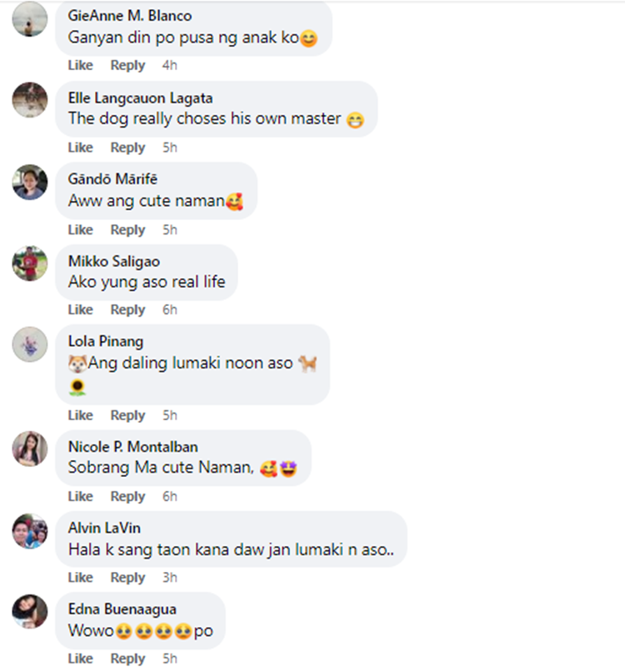Open Nicole P. Montalban's profile photo
Screen dimensions: 625x672
pyautogui.click(x=29, y=449)
